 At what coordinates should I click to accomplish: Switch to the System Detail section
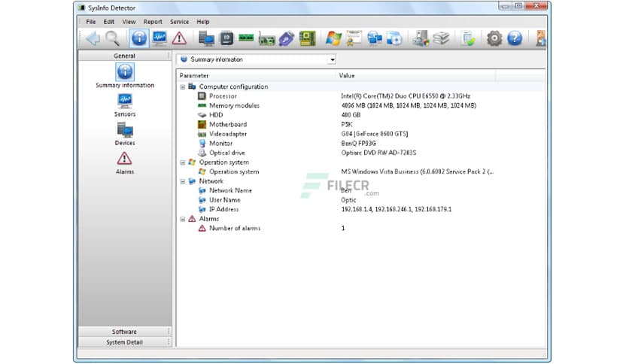point(124,342)
